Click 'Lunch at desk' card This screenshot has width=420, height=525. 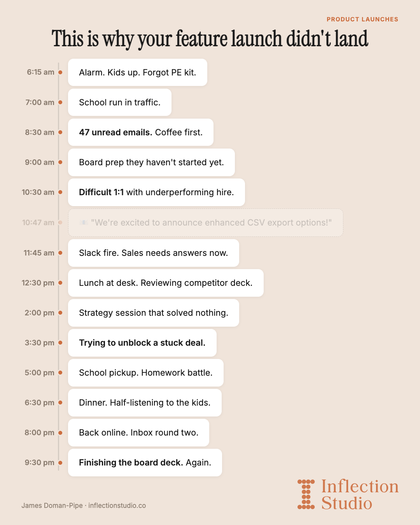click(x=166, y=283)
